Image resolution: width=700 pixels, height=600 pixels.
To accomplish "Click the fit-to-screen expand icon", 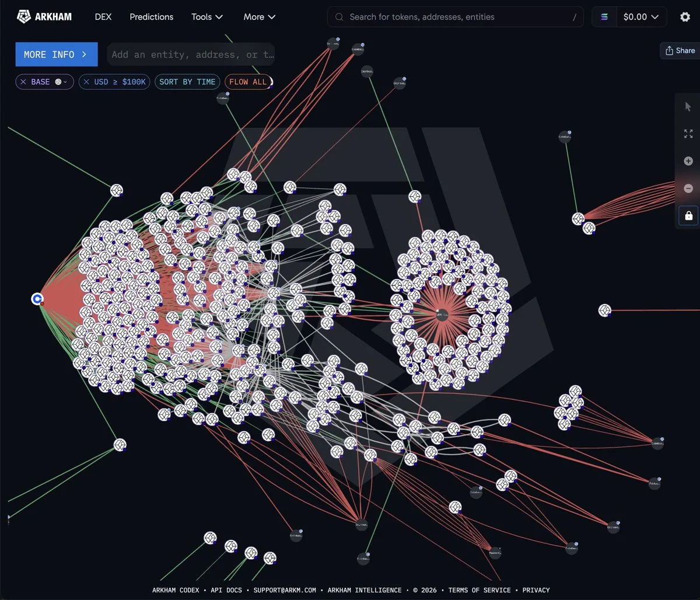I will [688, 134].
